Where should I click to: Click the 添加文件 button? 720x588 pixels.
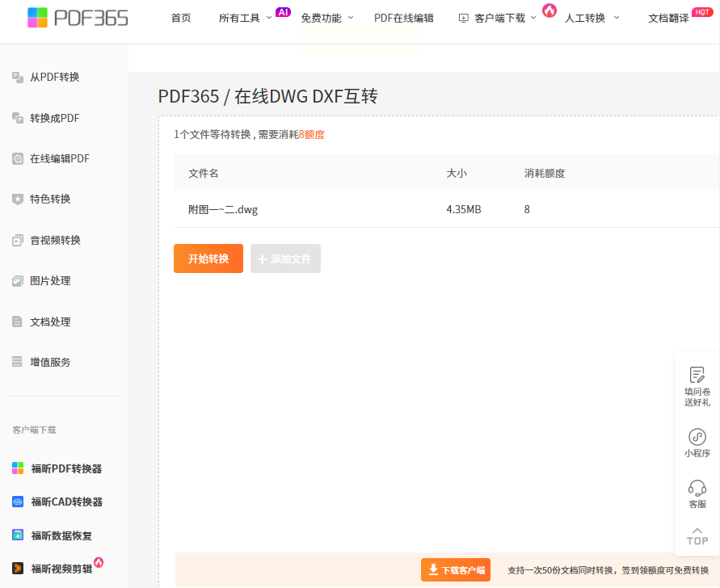pyautogui.click(x=285, y=258)
